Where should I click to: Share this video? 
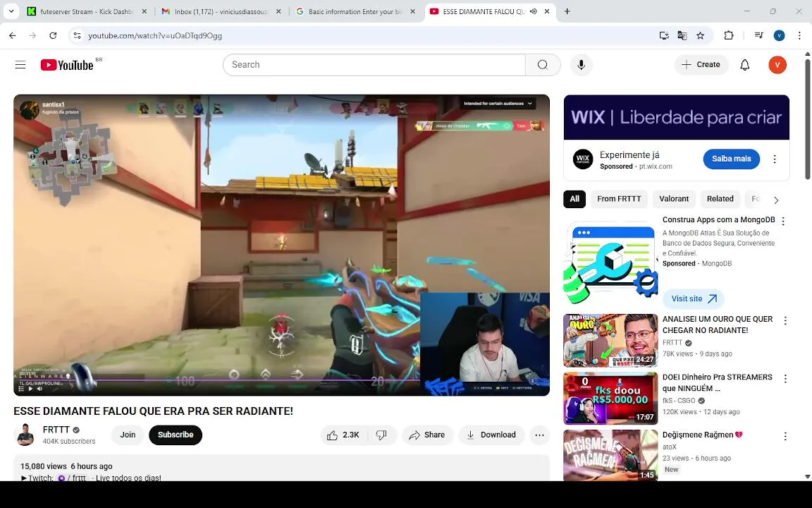427,435
